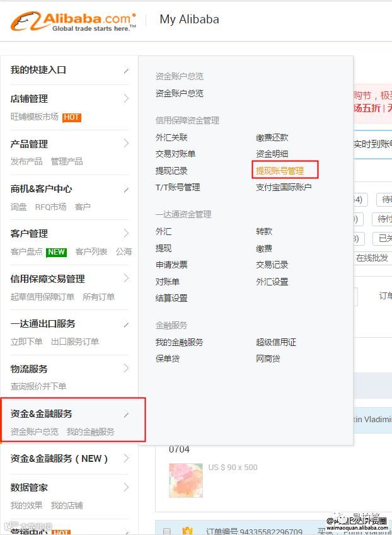Click the HOT badge beside 旺铺模板市场
The image size is (392, 535).
tap(72, 117)
